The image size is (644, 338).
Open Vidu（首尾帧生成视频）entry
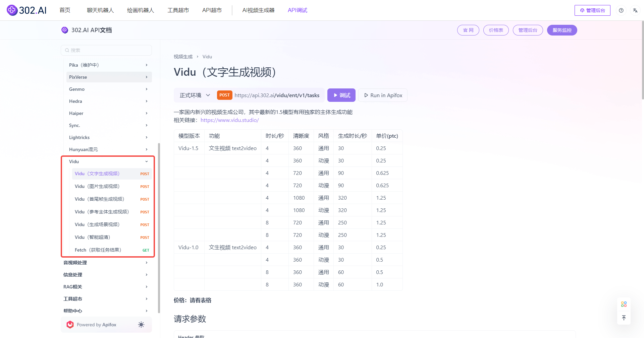coord(112,199)
